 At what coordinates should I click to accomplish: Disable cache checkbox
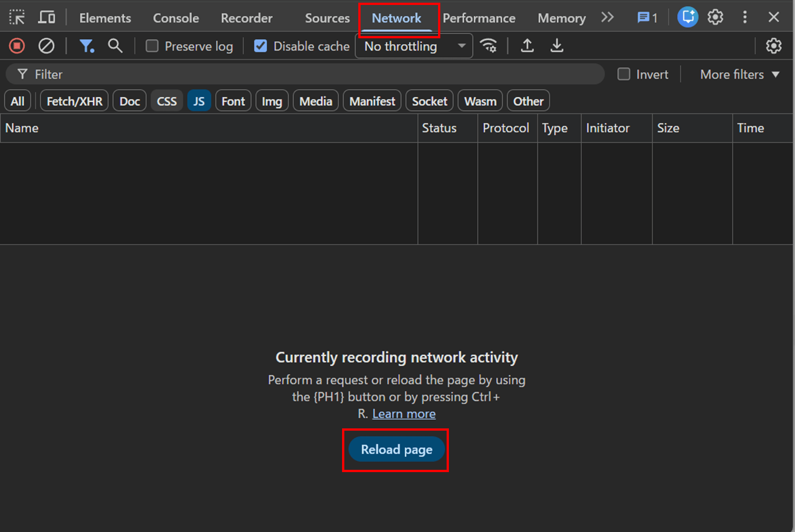tap(260, 45)
